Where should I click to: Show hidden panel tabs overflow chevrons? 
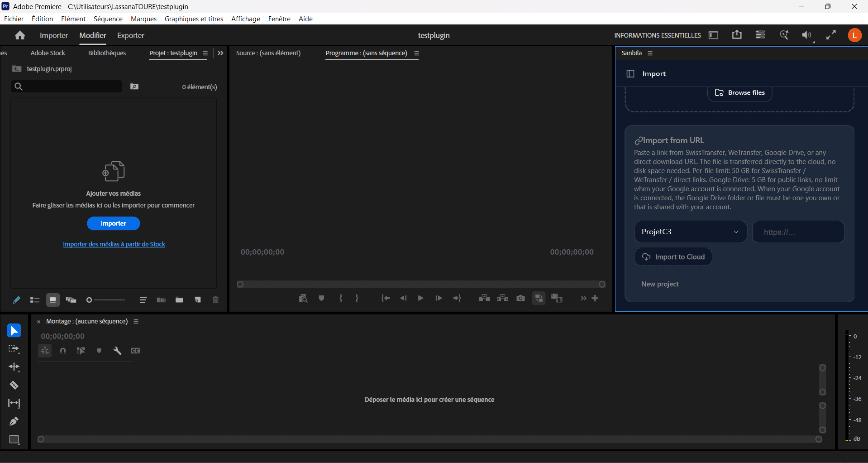click(x=220, y=53)
